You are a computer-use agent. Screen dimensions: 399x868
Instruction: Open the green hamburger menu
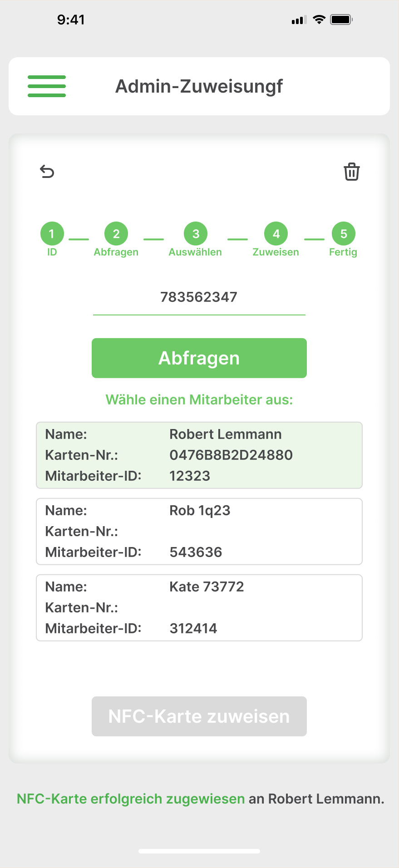pyautogui.click(x=47, y=86)
